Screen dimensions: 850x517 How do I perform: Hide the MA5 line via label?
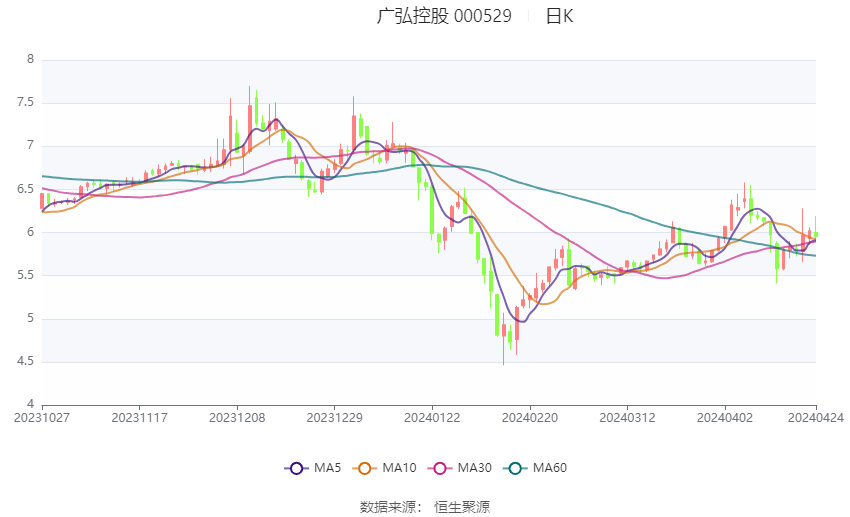tap(327, 468)
